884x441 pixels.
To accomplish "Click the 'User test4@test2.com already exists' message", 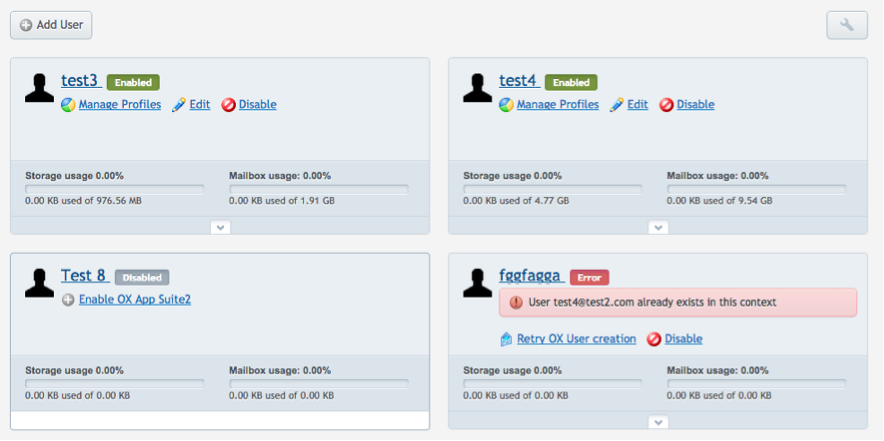I will (678, 302).
